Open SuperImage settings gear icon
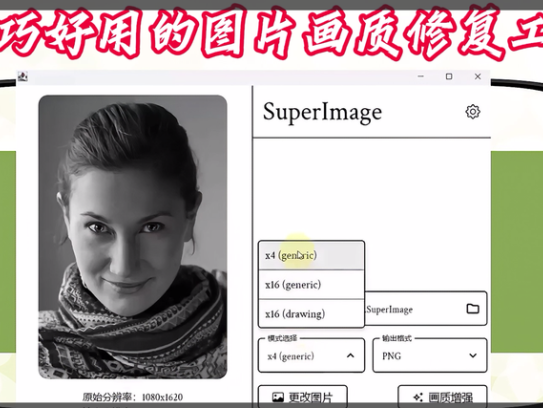The width and height of the screenshot is (543, 408). 472,112
